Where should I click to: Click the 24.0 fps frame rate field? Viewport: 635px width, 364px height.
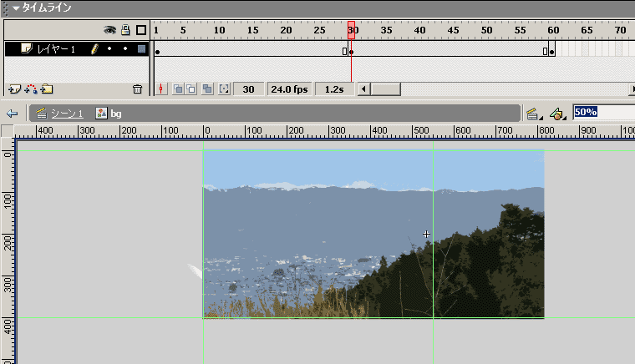[x=290, y=89]
